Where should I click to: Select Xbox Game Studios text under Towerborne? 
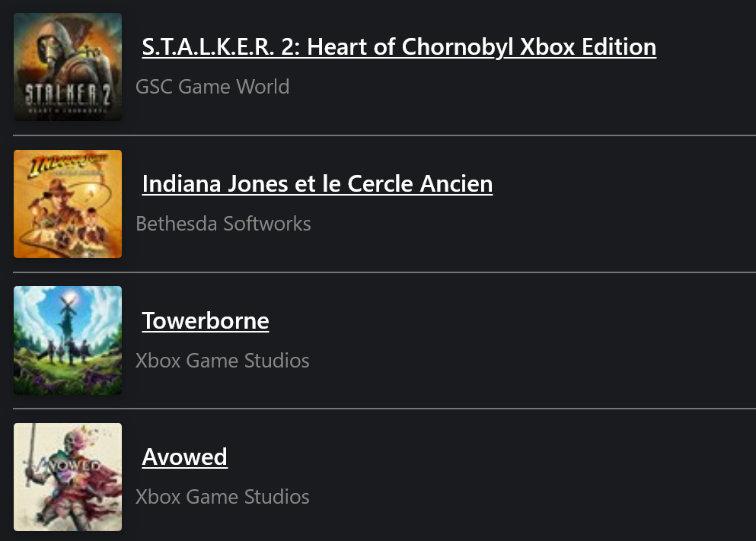(x=222, y=361)
